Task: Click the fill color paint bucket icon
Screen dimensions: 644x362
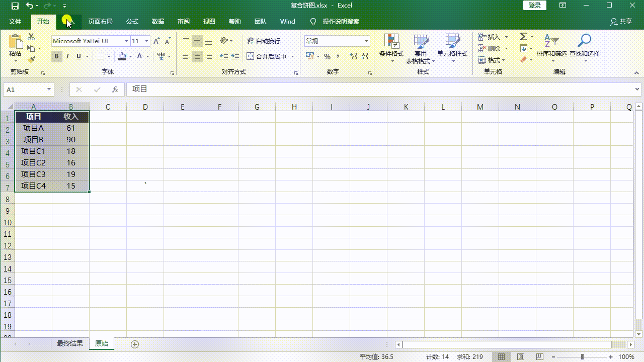Action: pyautogui.click(x=122, y=56)
